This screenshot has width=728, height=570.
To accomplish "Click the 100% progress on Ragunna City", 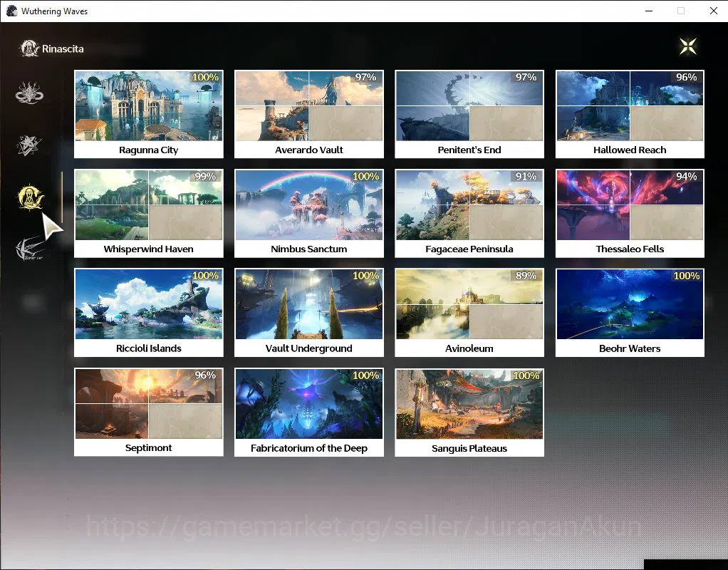I will click(x=205, y=77).
